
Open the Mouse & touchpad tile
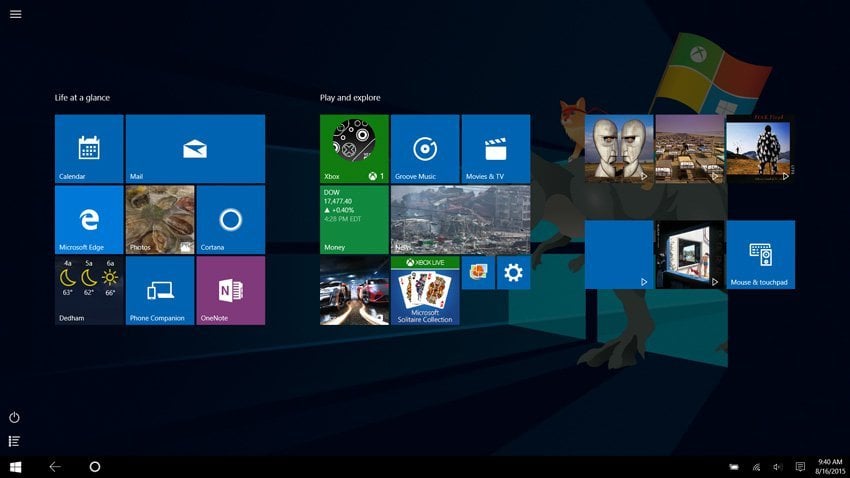click(x=761, y=254)
